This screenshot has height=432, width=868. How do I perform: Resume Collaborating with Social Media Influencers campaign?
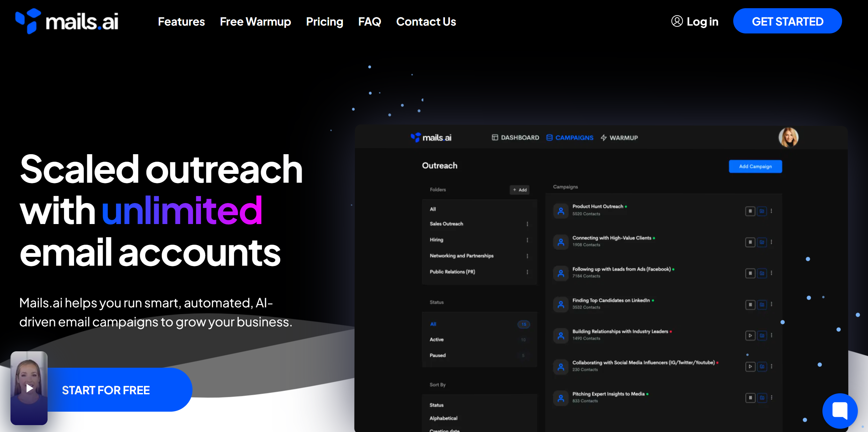click(x=750, y=366)
